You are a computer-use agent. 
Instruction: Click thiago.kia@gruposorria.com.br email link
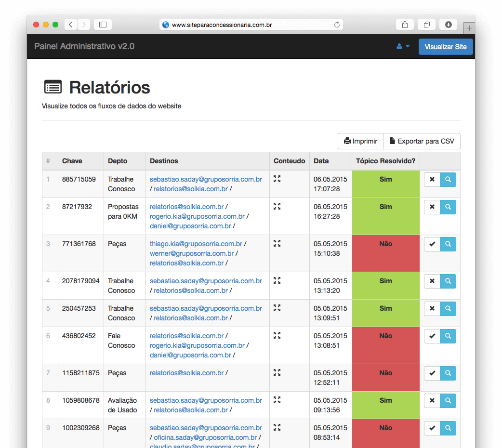pyautogui.click(x=196, y=244)
